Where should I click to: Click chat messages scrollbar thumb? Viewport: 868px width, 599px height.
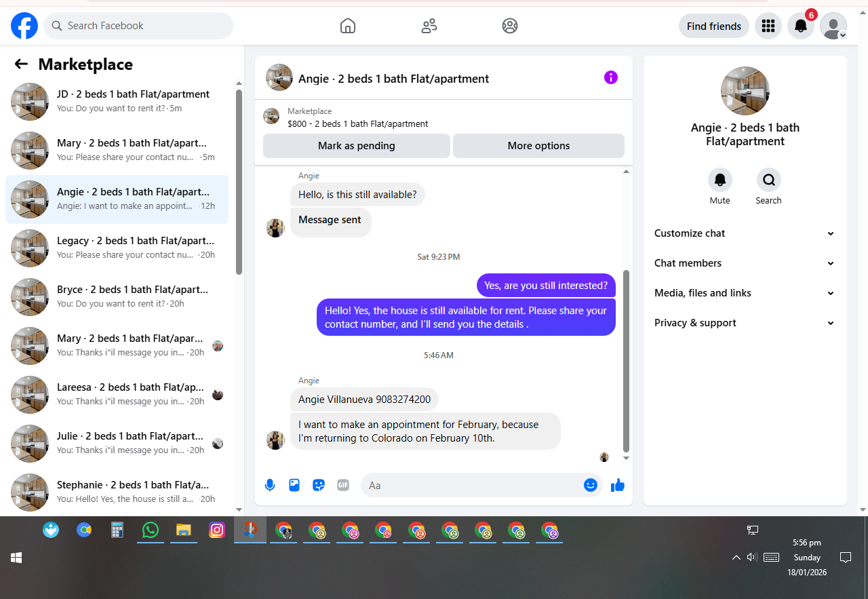(x=626, y=361)
